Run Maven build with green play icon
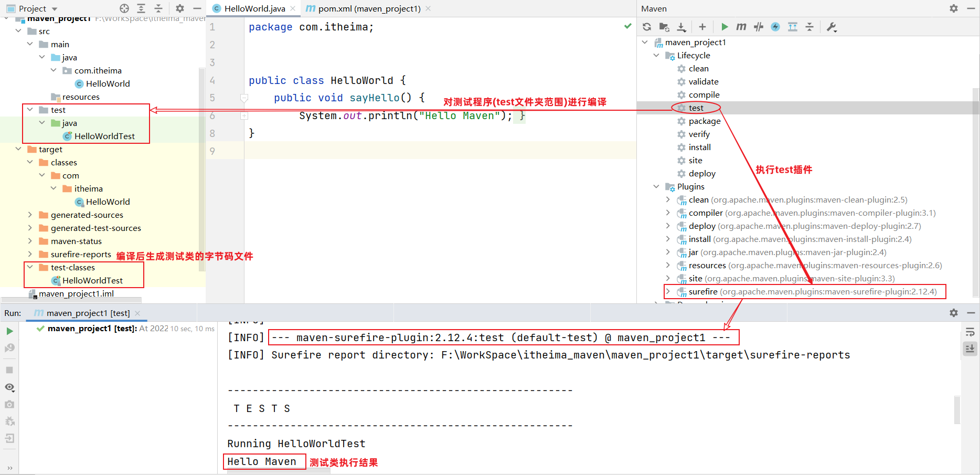980x475 pixels. click(725, 27)
